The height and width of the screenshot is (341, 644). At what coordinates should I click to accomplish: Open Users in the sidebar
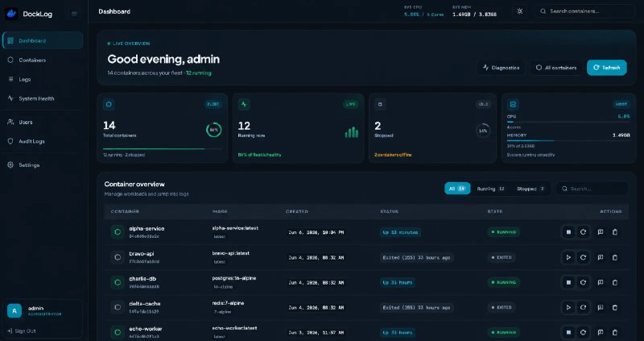tap(43, 123)
